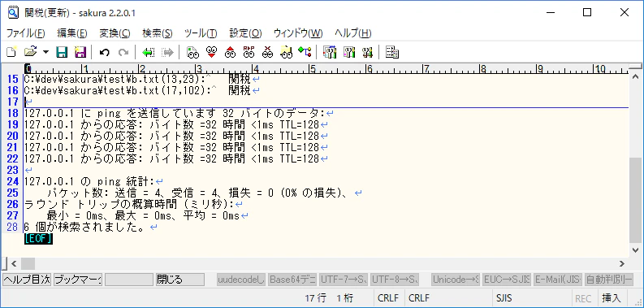
Task: Click the [EOF] marker
Action: 39,238
